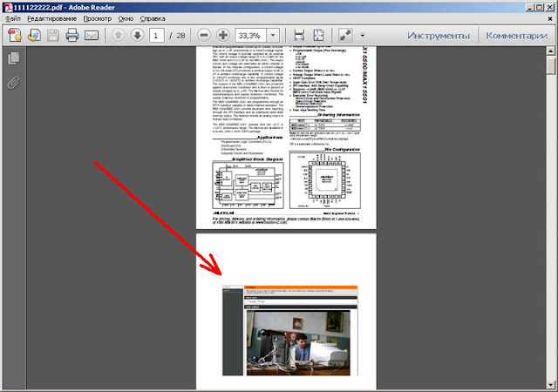Open the zoom level dropdown arrow

pyautogui.click(x=273, y=36)
